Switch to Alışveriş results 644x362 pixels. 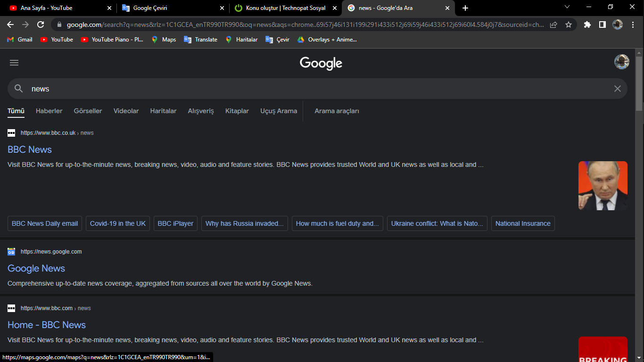[201, 111]
